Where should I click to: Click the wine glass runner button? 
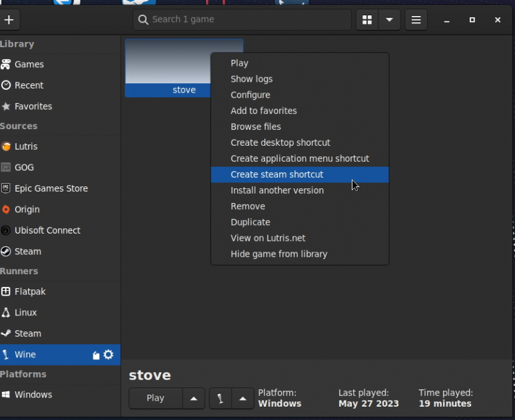click(221, 398)
